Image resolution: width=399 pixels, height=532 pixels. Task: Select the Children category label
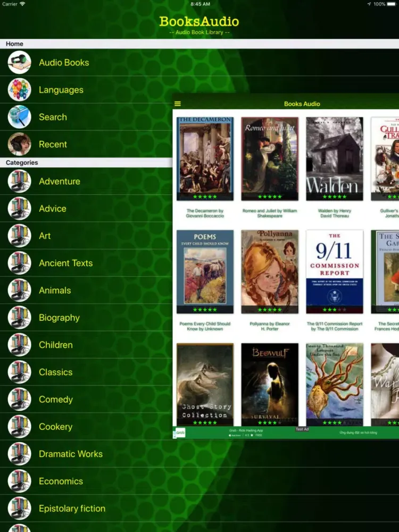(56, 345)
